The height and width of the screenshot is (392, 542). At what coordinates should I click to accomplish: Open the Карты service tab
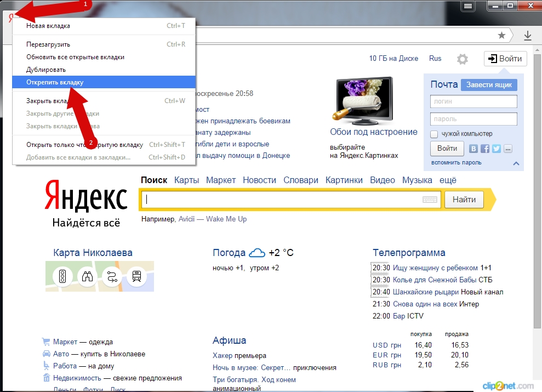[187, 180]
